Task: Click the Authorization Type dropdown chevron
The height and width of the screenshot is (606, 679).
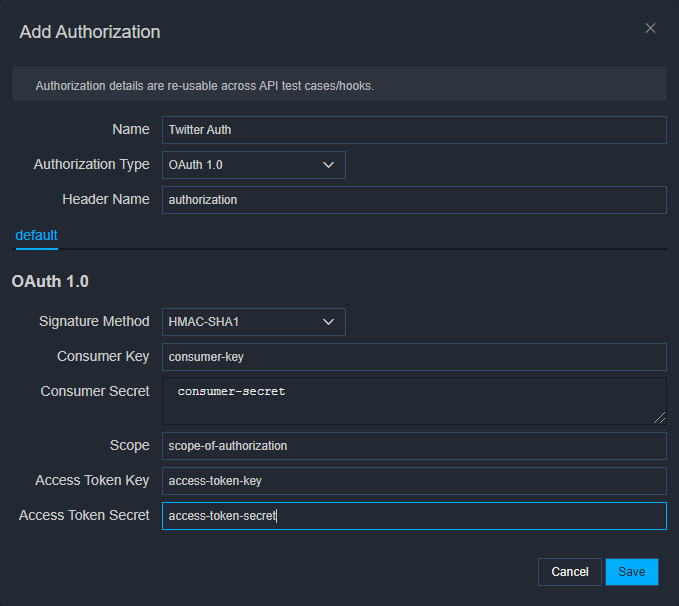Action: [x=328, y=165]
